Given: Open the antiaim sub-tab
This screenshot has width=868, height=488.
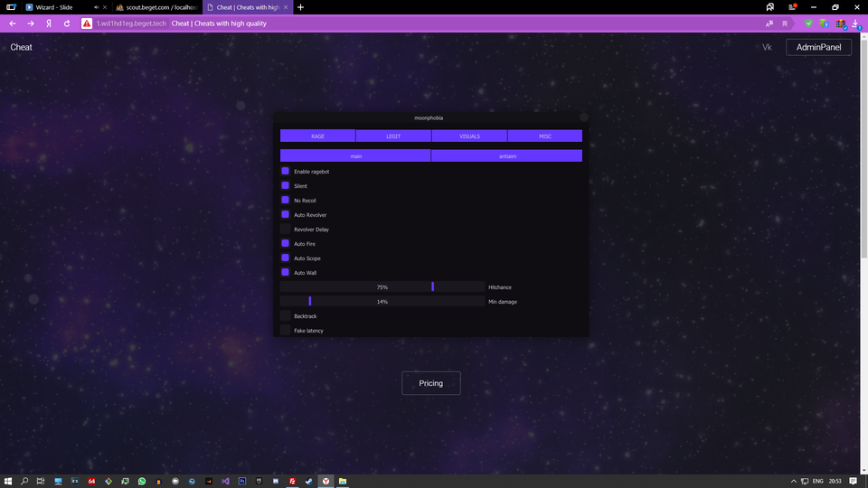Looking at the screenshot, I should [x=506, y=156].
